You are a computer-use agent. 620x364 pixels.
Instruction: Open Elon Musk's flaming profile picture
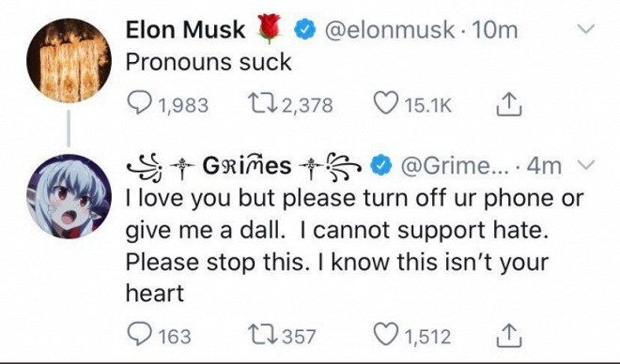click(x=69, y=60)
